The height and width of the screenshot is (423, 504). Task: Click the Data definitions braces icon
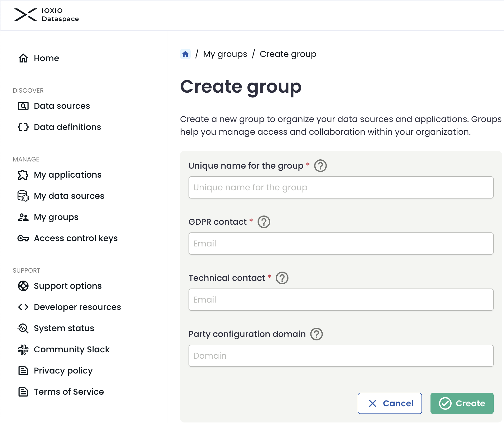click(x=23, y=127)
